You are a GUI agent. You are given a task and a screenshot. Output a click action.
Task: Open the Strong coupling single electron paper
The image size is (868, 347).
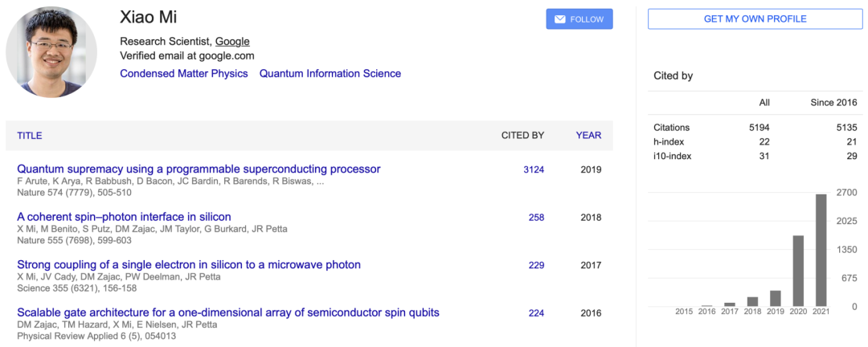[189, 264]
